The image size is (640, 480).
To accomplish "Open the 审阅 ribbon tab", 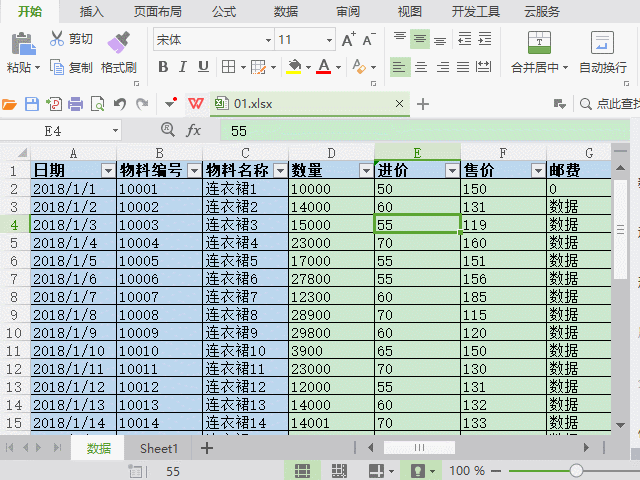I will pos(348,11).
